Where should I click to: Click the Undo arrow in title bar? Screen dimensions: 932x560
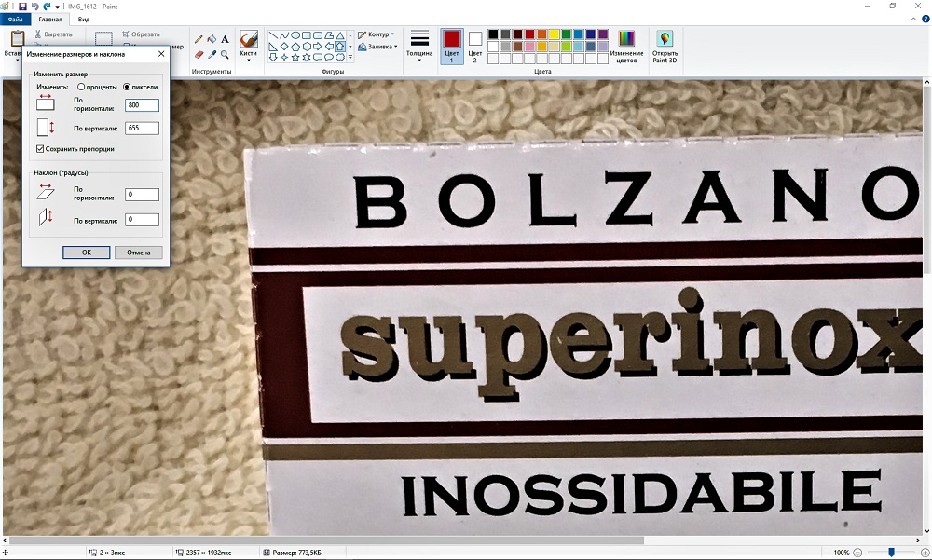coord(35,6)
